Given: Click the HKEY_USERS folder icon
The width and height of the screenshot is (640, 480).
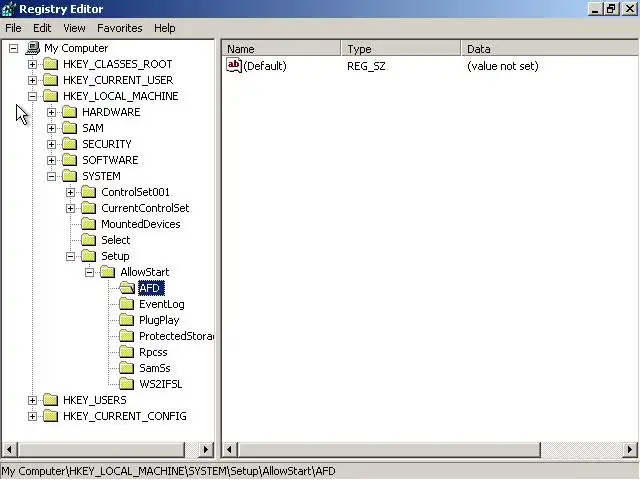Looking at the screenshot, I should point(50,400).
